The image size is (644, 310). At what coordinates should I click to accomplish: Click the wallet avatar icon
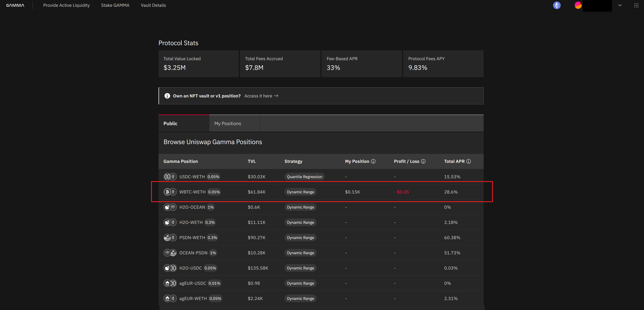click(x=578, y=5)
